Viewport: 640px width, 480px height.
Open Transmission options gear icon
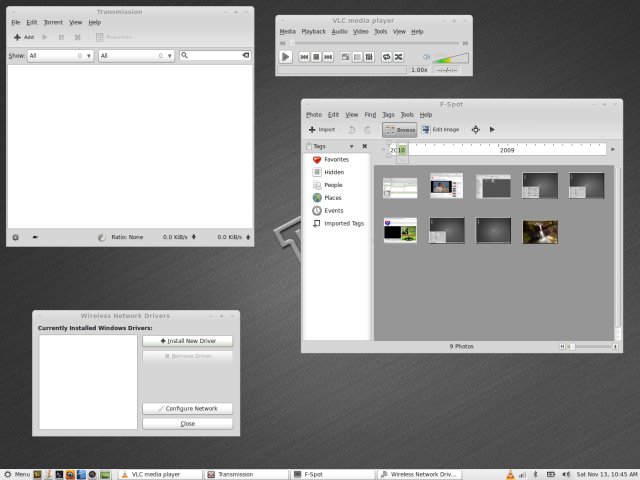point(15,237)
